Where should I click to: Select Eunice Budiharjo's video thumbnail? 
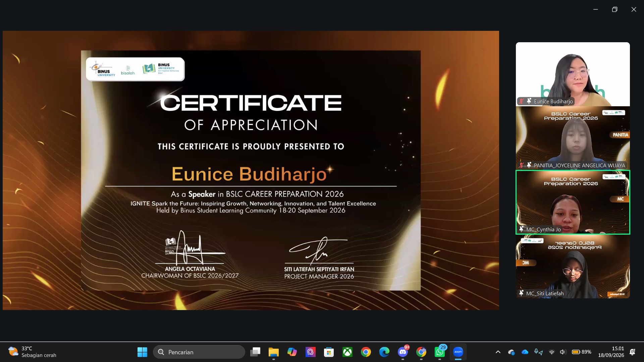[573, 74]
